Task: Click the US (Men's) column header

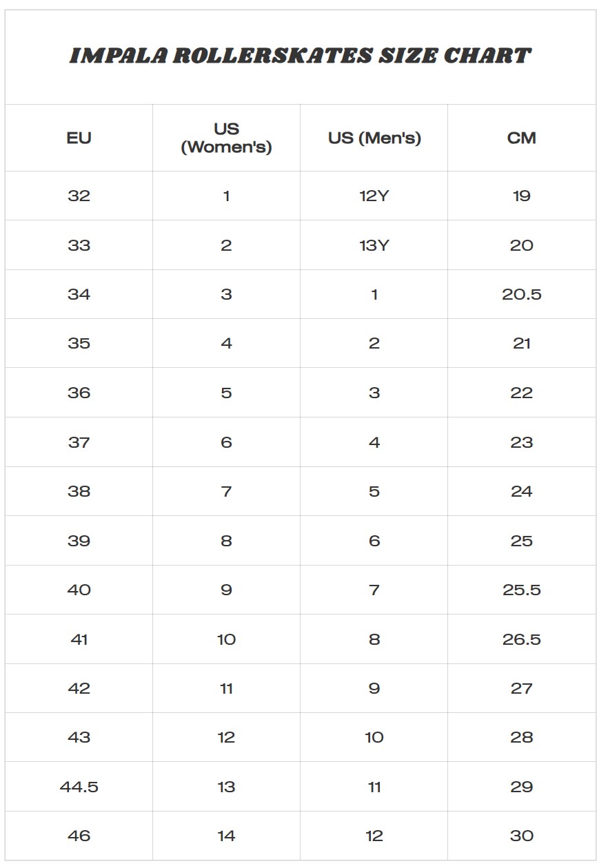Action: pos(374,138)
